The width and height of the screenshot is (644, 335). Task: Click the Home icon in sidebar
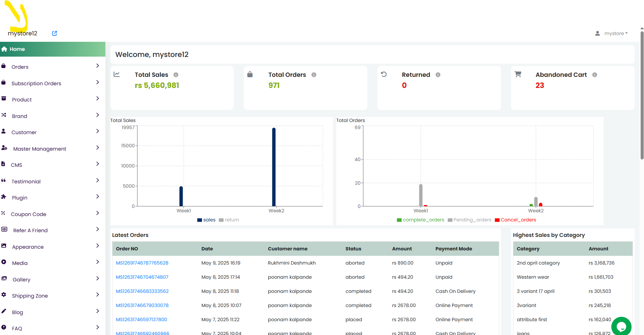click(x=4, y=49)
